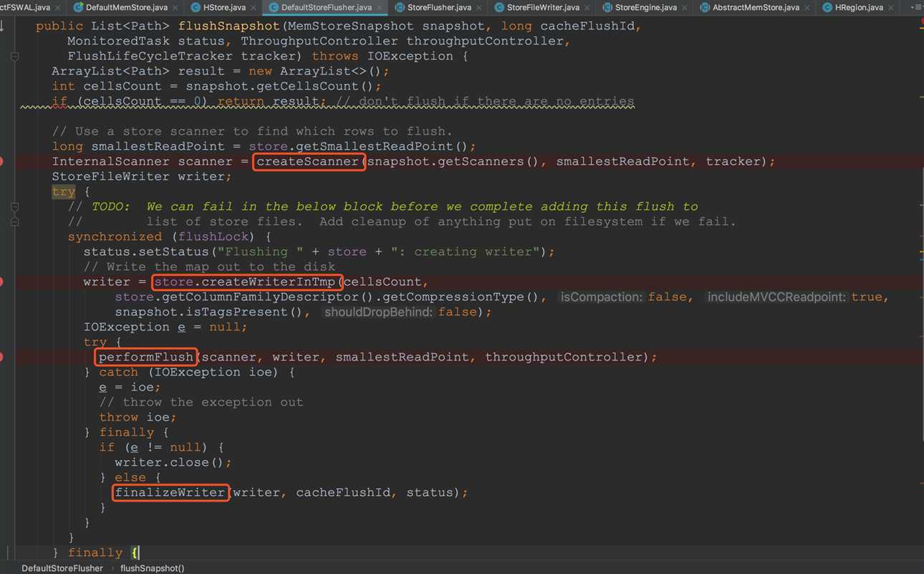Click the FlushLifeCycleTracker parameter type

click(x=150, y=56)
